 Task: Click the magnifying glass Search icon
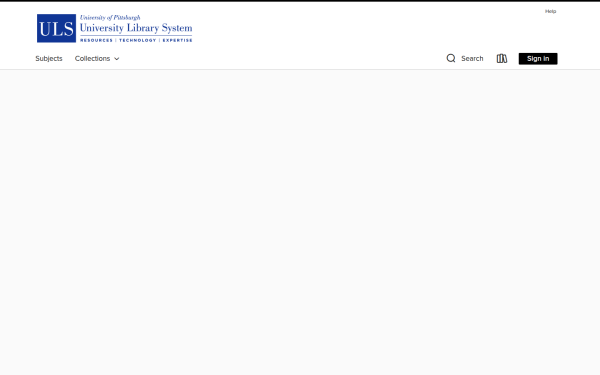click(451, 58)
